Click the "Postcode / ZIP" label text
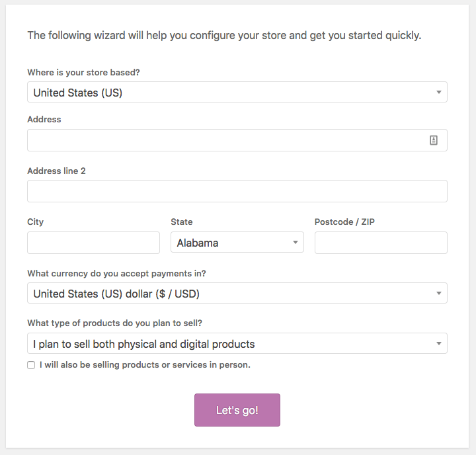Image resolution: width=476 pixels, height=455 pixels. point(344,222)
